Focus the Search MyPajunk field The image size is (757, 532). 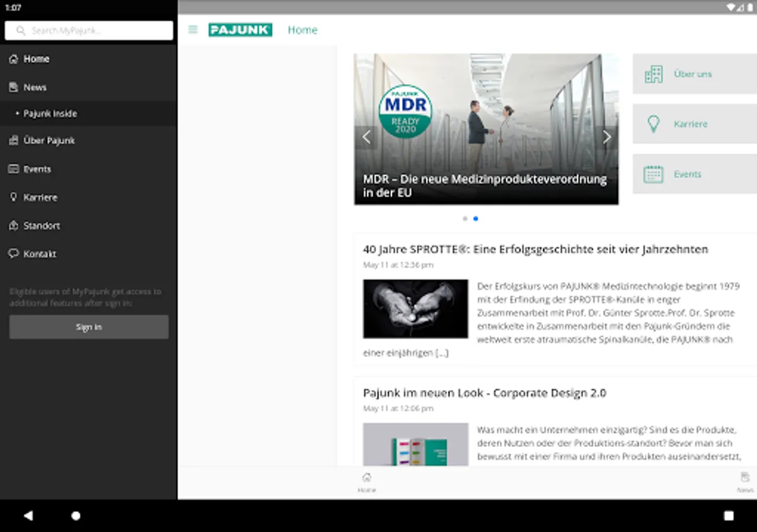click(89, 30)
